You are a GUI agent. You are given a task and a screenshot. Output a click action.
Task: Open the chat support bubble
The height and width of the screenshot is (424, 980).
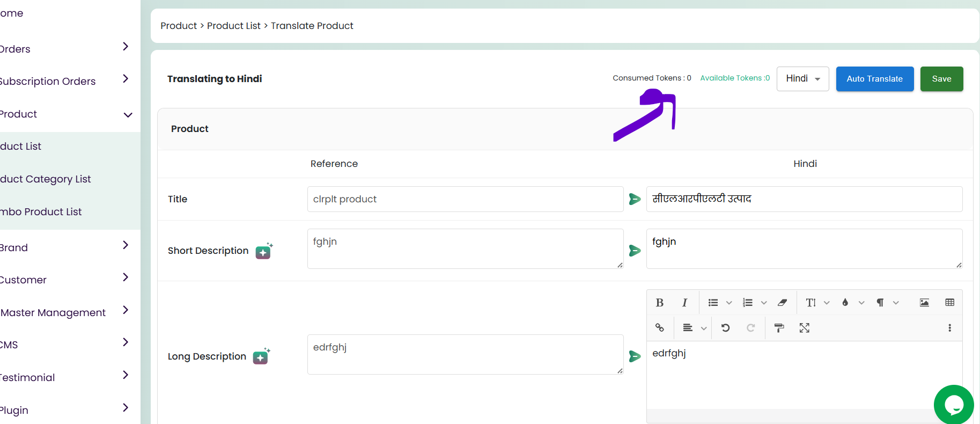[954, 405]
